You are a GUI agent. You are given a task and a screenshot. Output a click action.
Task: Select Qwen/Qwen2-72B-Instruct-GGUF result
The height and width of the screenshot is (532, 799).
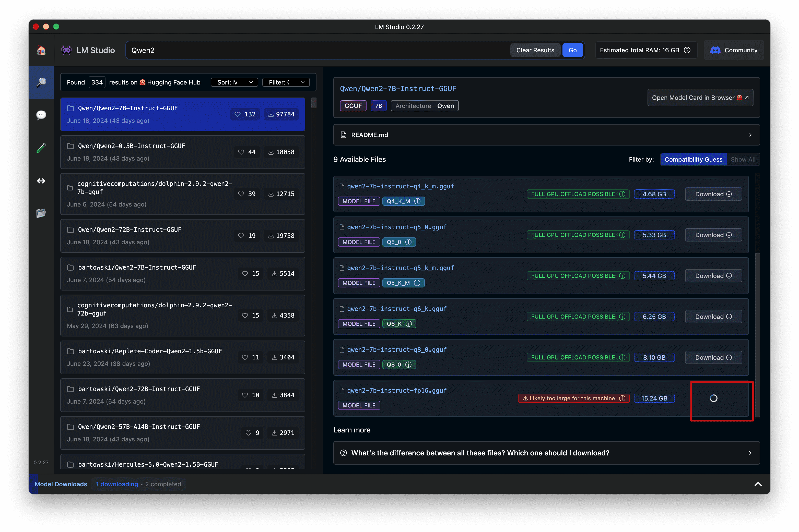coord(183,236)
